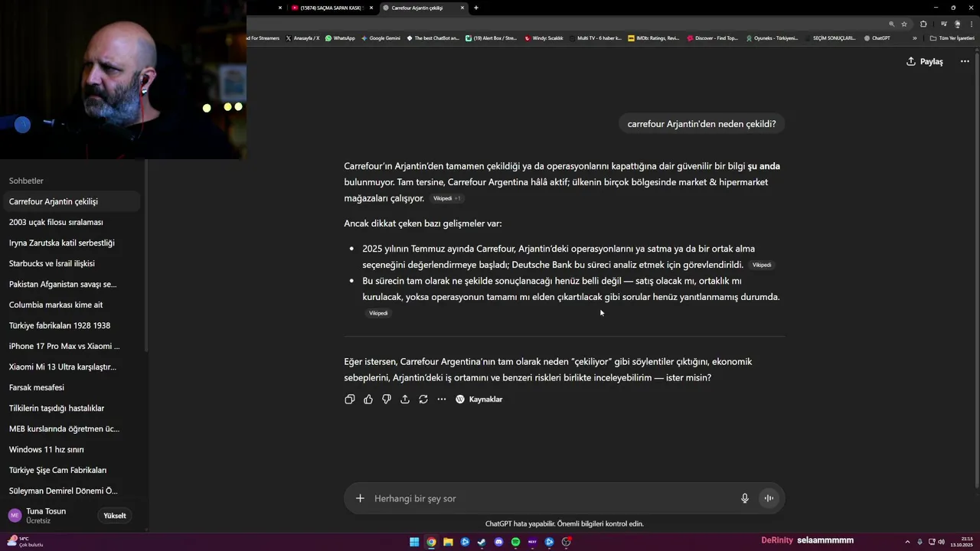Open the browser extensions puzzle icon
This screenshot has width=980, height=551.
[x=923, y=24]
